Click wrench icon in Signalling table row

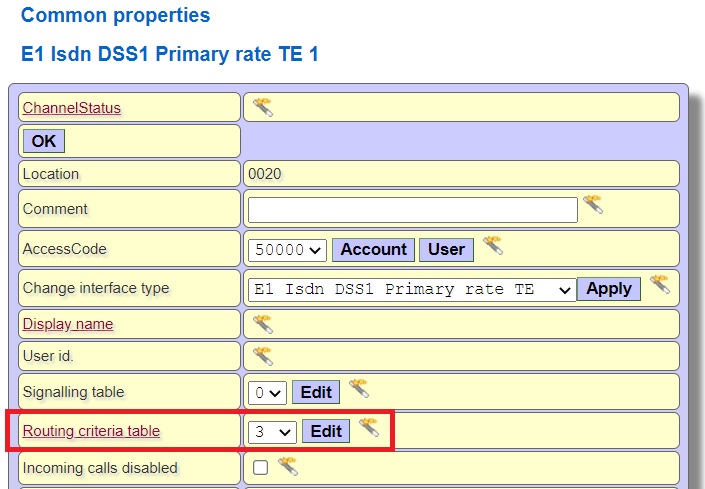pyautogui.click(x=359, y=389)
